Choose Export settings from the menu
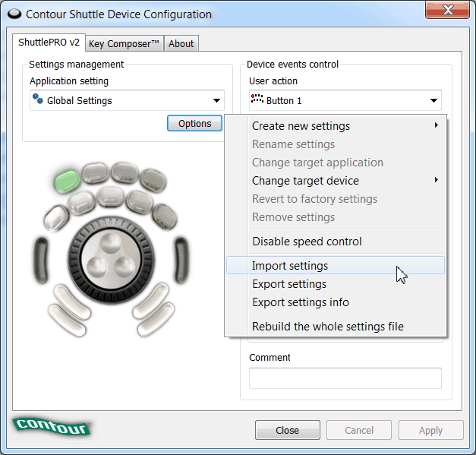This screenshot has height=455, width=476. point(336,283)
